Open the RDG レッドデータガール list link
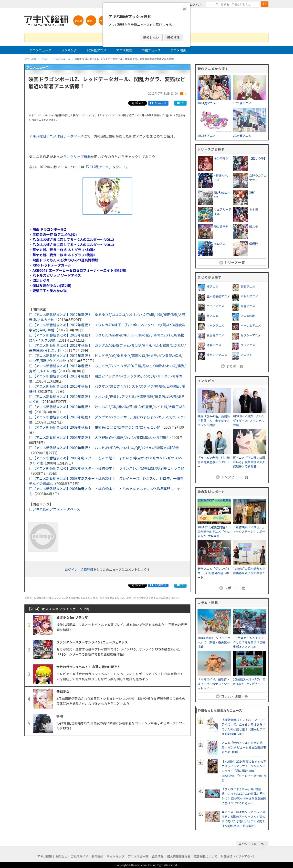The height and width of the screenshot is (868, 293). point(52,265)
